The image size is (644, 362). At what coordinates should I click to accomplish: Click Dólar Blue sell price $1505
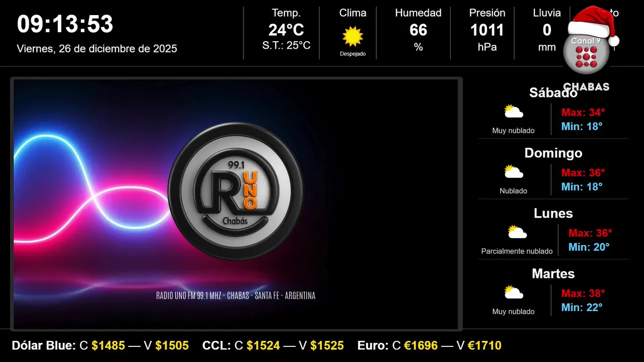pos(172,345)
